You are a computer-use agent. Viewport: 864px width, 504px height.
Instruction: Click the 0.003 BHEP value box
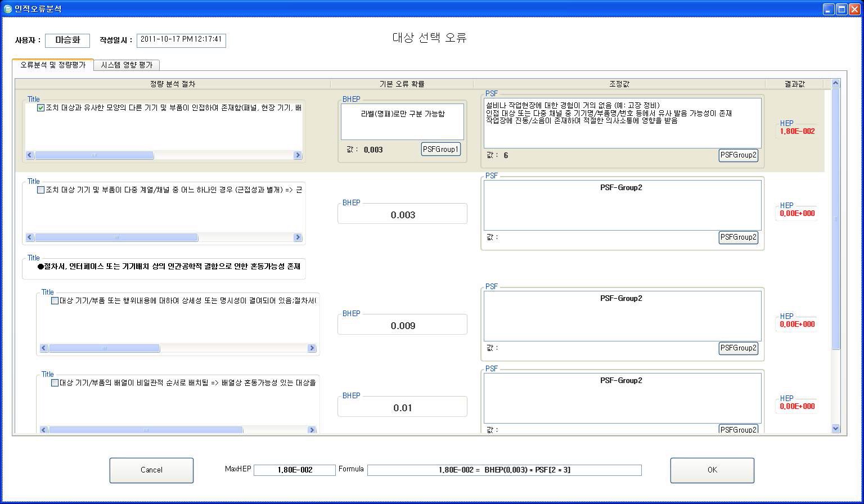coord(402,214)
